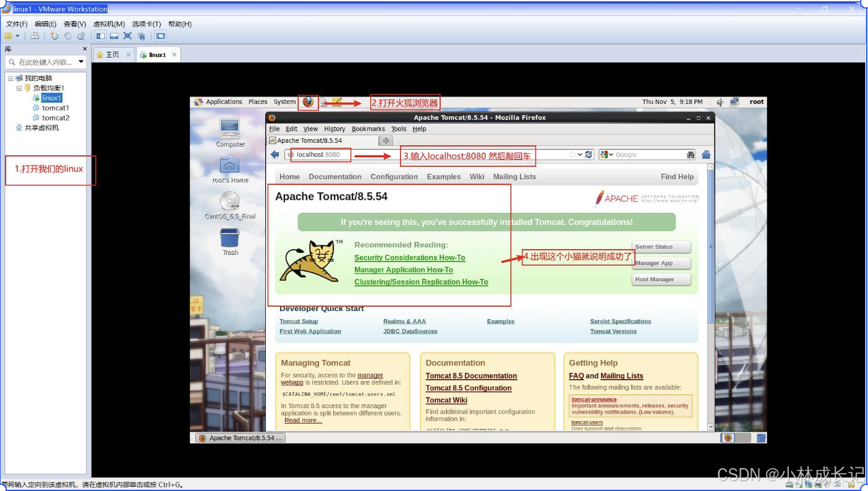Take a snapshot with the VMware toolbar icon
Screen dimensions: 868x491
tap(55, 36)
